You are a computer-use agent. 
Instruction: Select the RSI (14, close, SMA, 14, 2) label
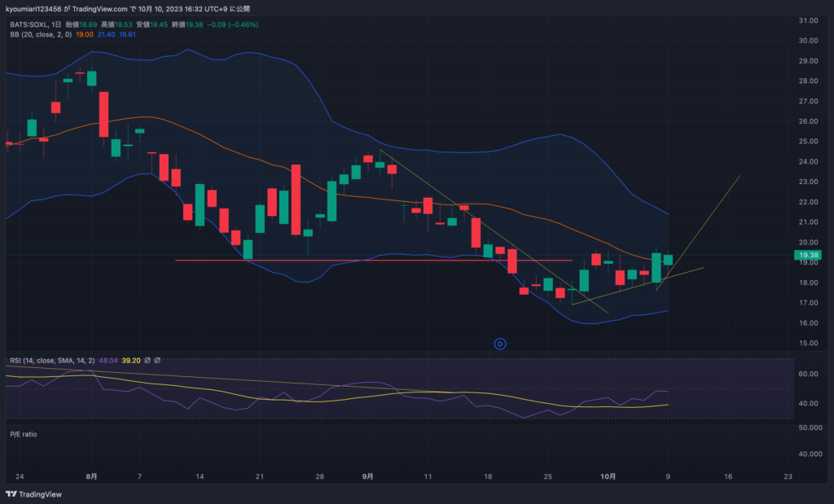pyautogui.click(x=52, y=361)
